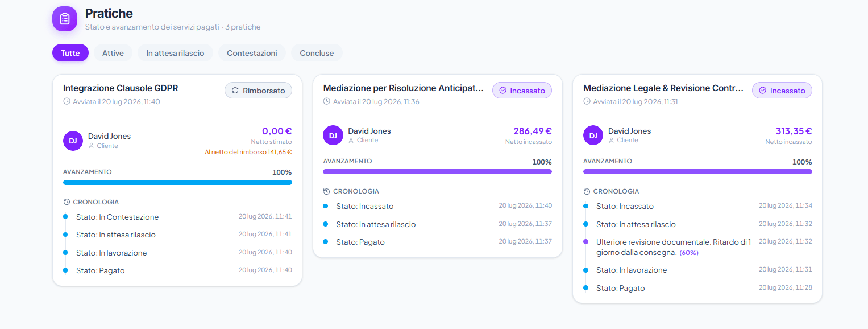Click check icon in Mediazione Legale Incassato badge
Screen dimensions: 868x329
coord(763,91)
